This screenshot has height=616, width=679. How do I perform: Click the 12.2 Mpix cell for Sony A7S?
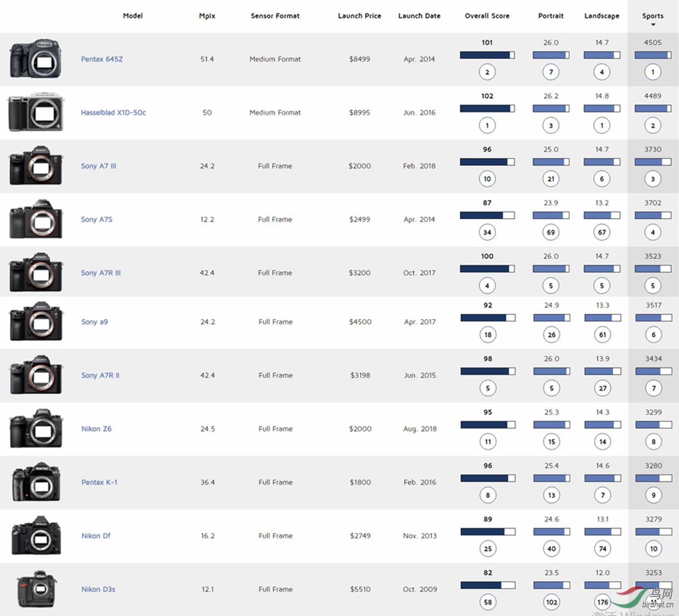click(207, 219)
